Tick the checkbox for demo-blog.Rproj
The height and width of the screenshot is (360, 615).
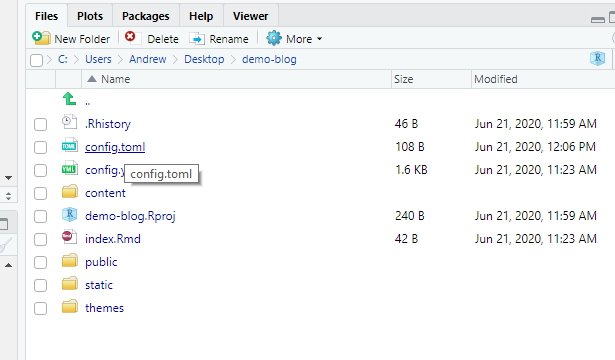pos(40,216)
